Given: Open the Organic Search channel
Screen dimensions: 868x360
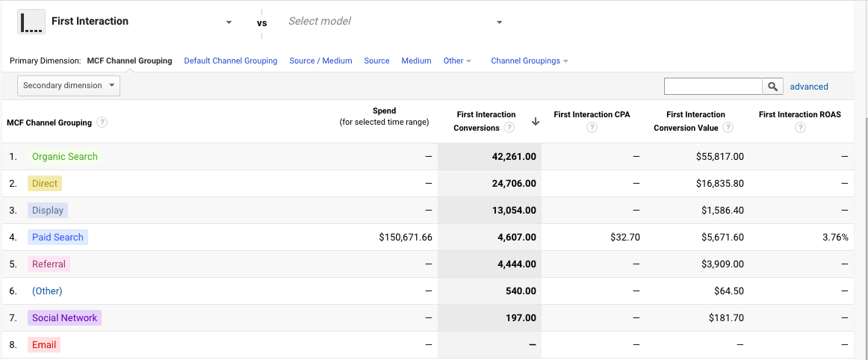Looking at the screenshot, I should [64, 157].
